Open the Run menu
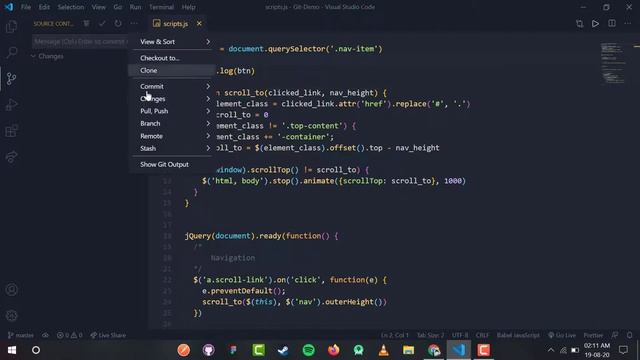Viewport: 640px width, 360px height. (x=136, y=7)
